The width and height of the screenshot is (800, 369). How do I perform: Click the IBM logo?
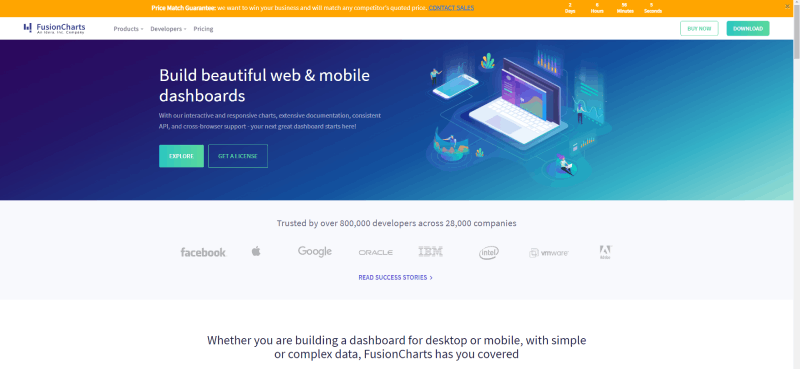tap(431, 251)
